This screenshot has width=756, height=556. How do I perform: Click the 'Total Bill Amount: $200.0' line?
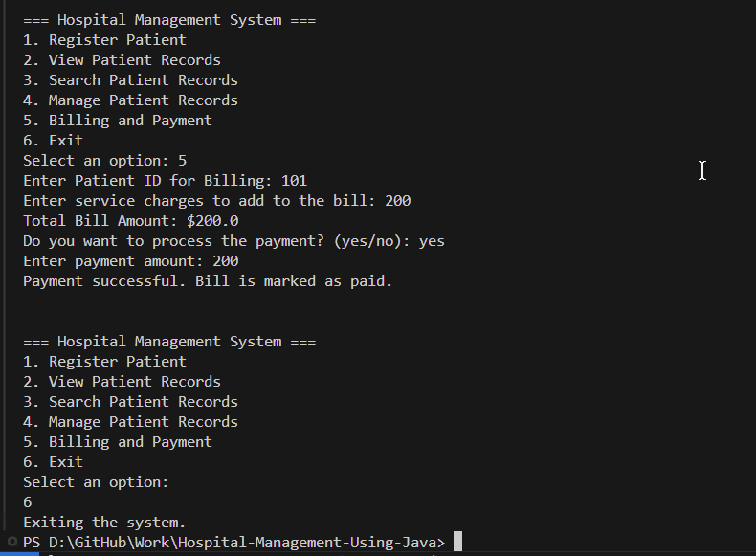[130, 221]
